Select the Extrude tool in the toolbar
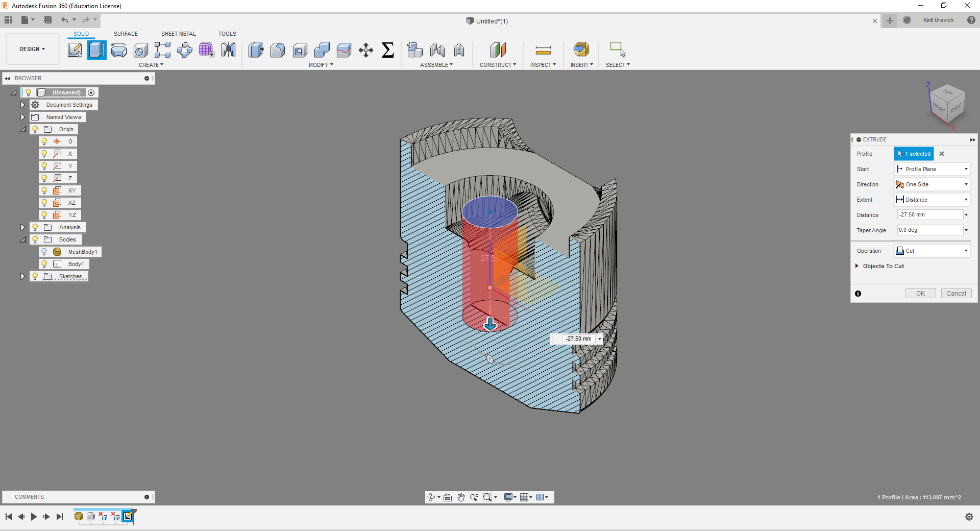 click(x=96, y=50)
